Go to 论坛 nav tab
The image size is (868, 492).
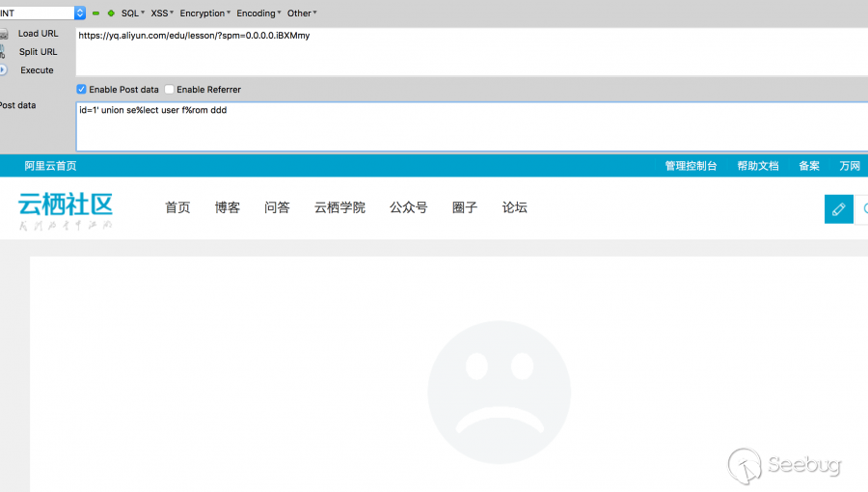(515, 207)
